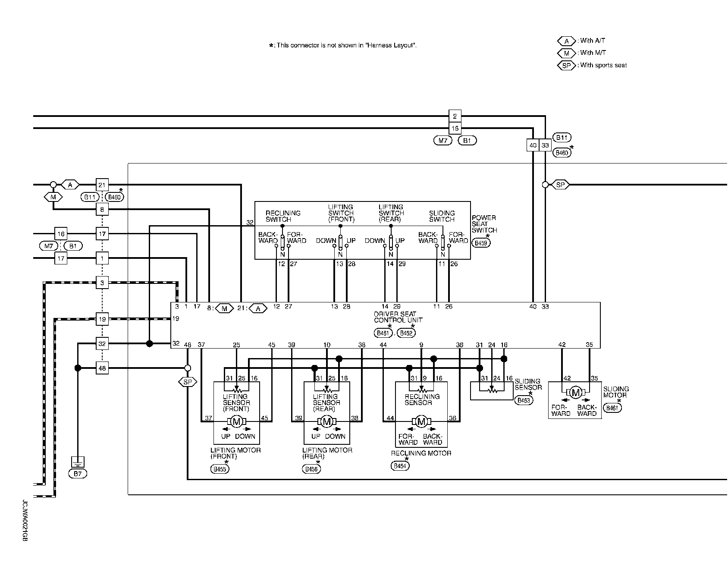Viewport: 728px width, 566px height.
Task: Click the 'LIFTING SWITCH (REAR)' label
Action: pos(391,213)
